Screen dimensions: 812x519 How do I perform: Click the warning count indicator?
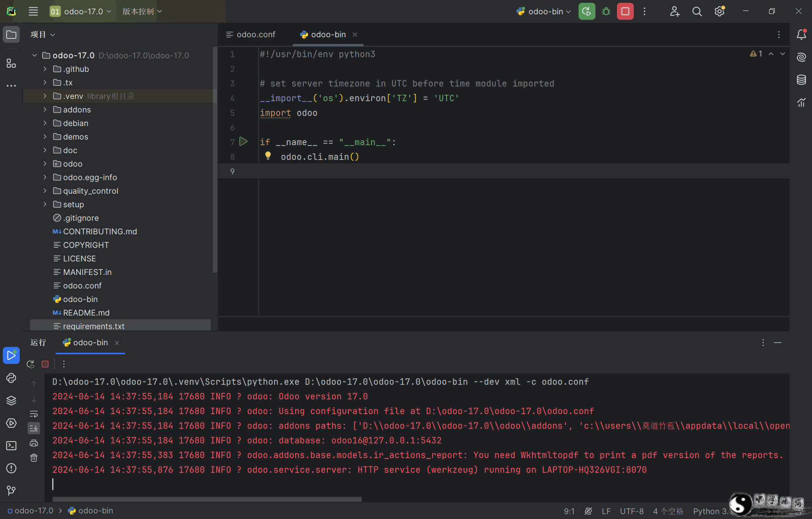[756, 54]
